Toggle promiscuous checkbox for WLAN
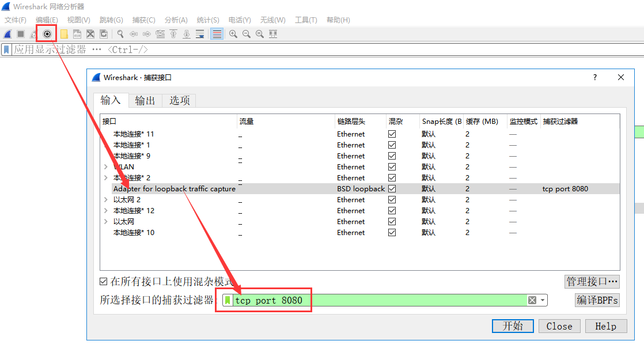 pos(392,166)
